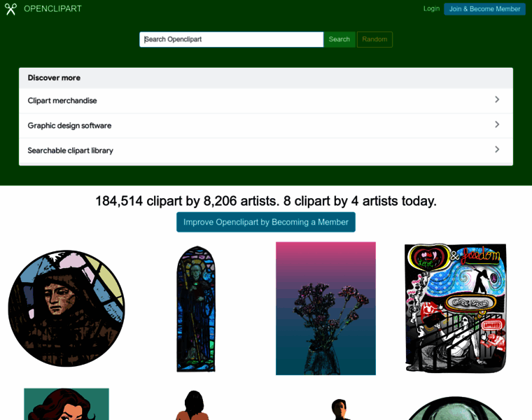Click the Login link
The height and width of the screenshot is (420, 532).
[431, 9]
